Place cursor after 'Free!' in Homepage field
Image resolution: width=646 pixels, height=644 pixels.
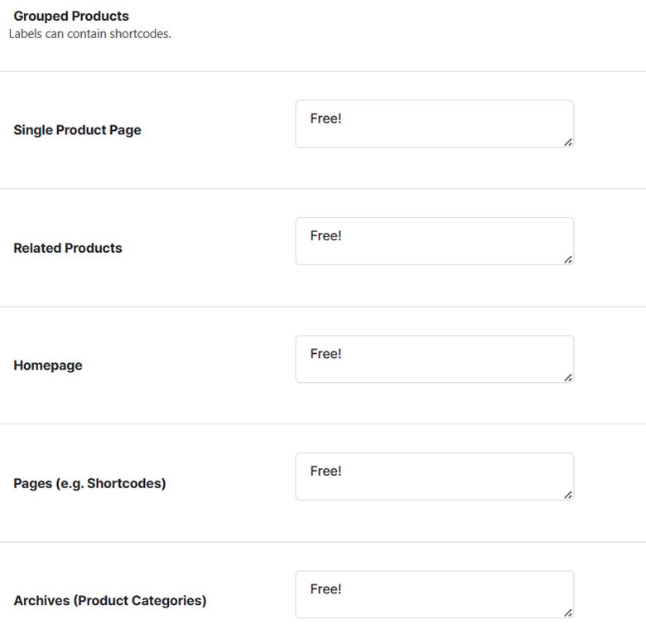343,354
